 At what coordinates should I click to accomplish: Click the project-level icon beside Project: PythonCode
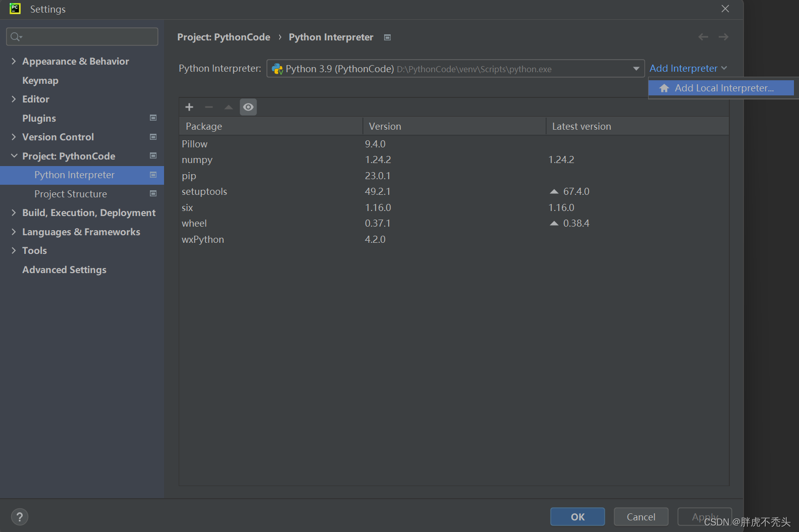(153, 155)
